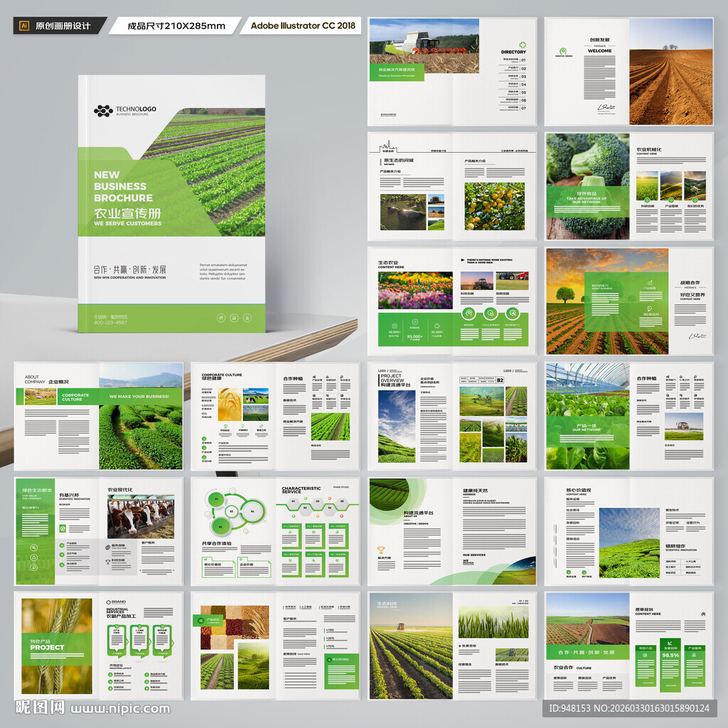Click the 农副产品加工 heading
The image size is (728, 728).
121,616
